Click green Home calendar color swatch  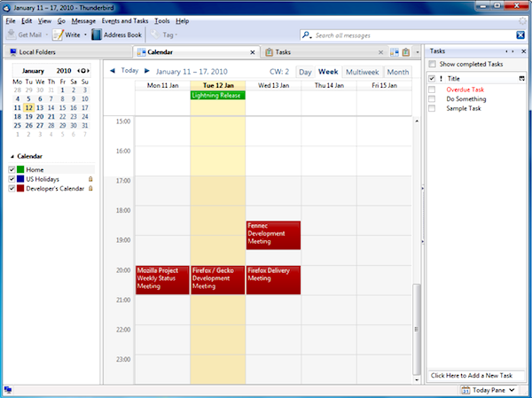20,169
